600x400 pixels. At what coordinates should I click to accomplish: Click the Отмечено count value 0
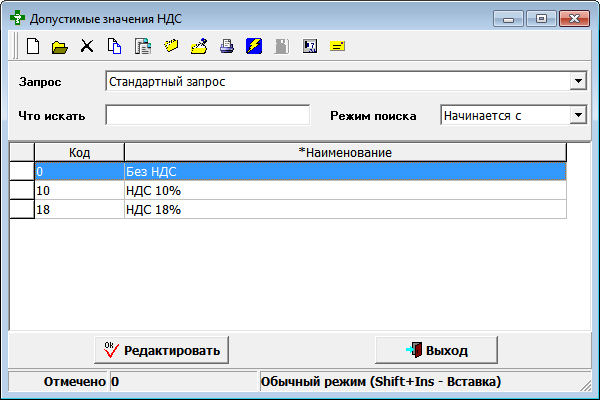click(x=115, y=381)
